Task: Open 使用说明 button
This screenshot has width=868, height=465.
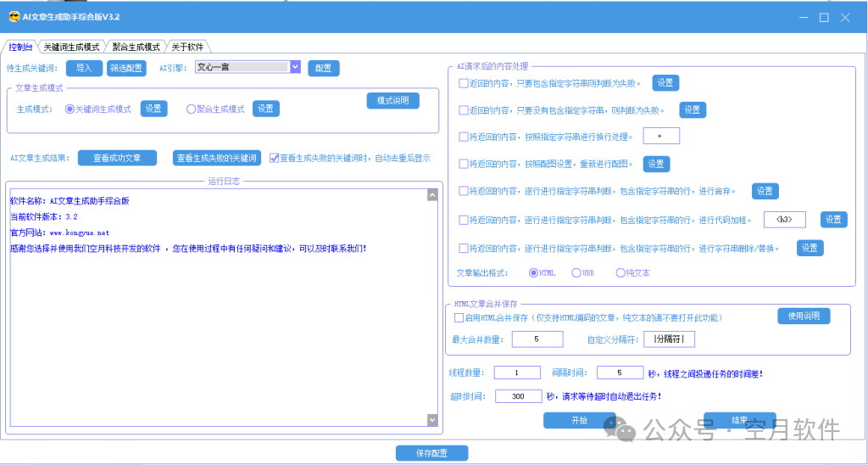Action: (x=804, y=316)
